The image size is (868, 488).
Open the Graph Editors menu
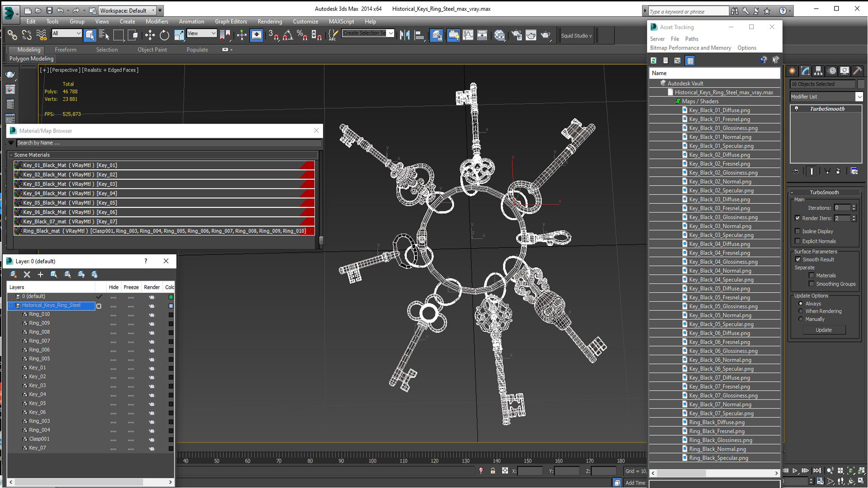(231, 21)
